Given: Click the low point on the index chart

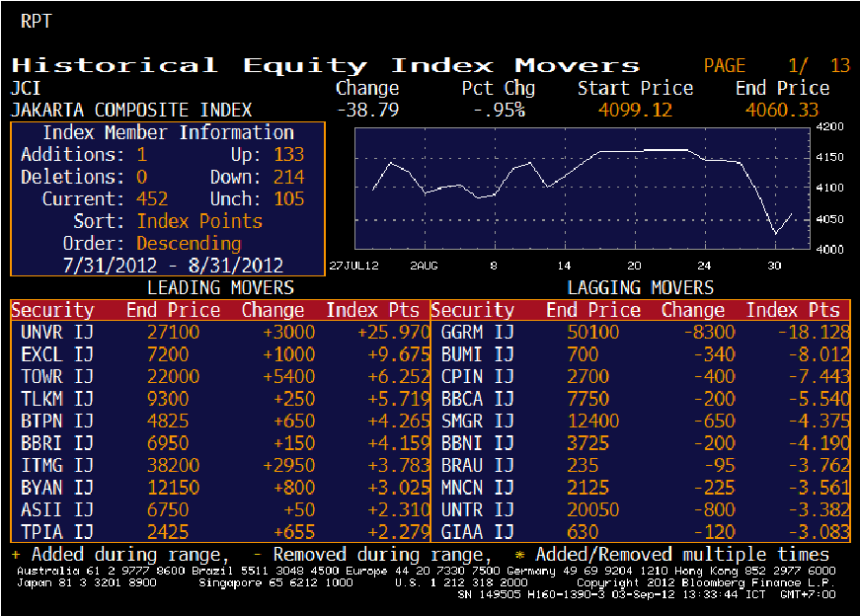Looking at the screenshot, I should [x=776, y=234].
